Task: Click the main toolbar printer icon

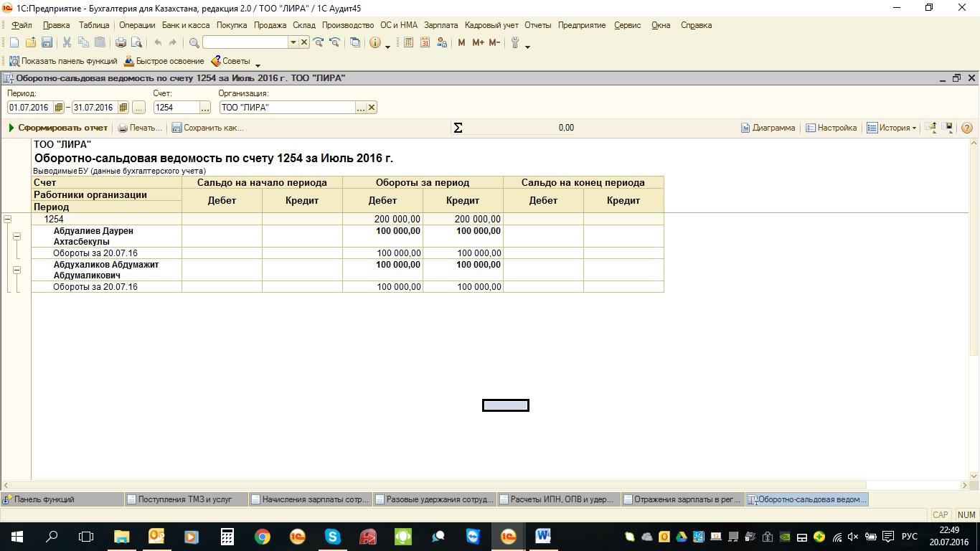Action: coord(121,42)
